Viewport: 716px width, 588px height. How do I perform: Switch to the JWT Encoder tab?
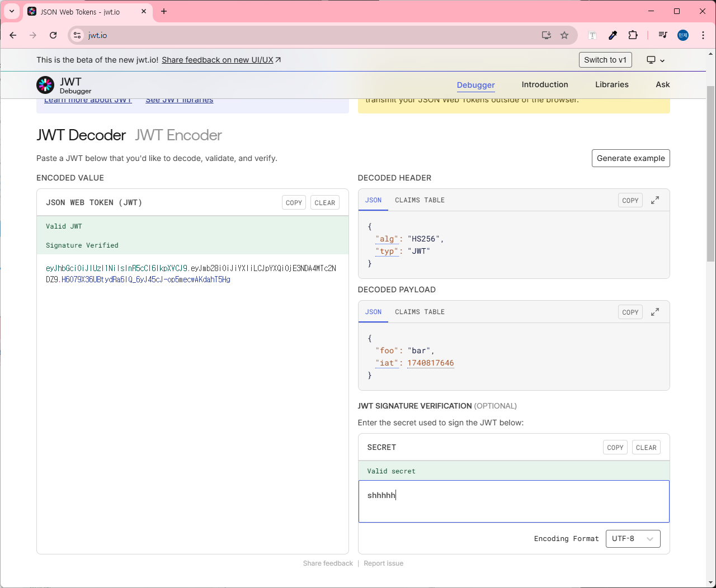[178, 135]
